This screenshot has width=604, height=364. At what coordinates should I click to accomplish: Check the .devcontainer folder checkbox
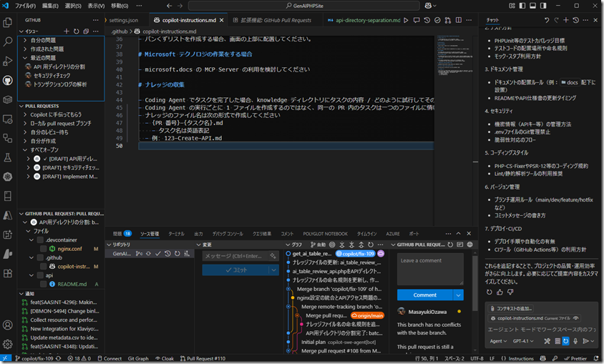tap(40, 240)
